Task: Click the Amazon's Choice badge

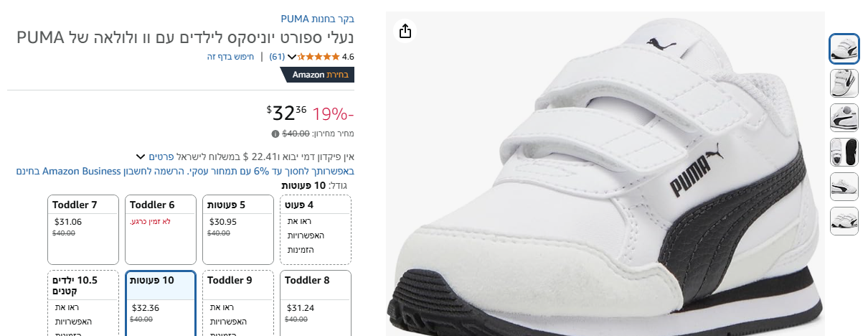Action: (x=316, y=75)
